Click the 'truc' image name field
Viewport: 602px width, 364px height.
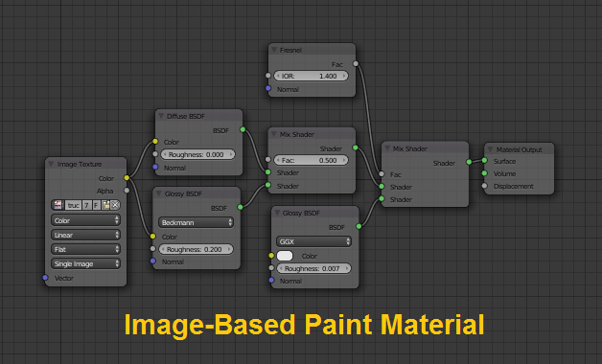coord(73,205)
